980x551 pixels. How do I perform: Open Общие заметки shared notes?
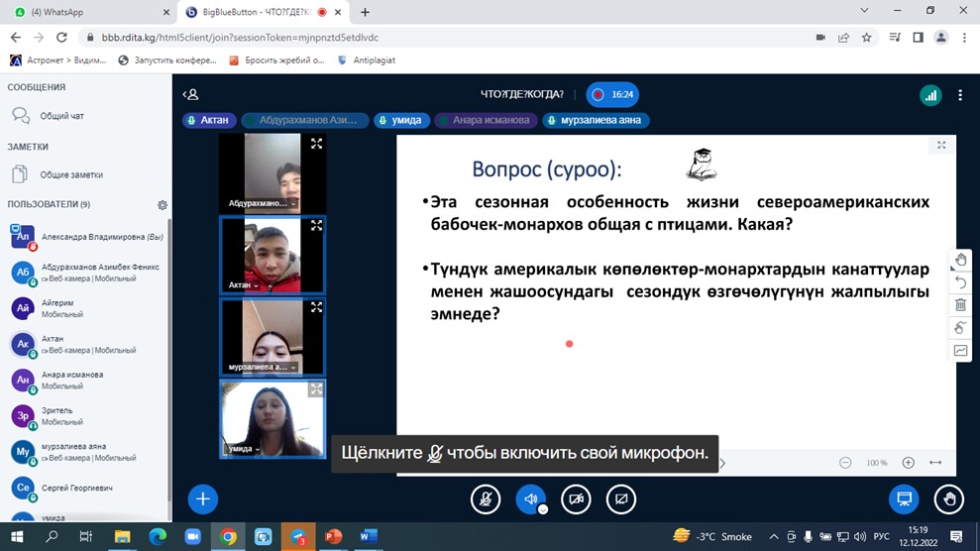tap(70, 175)
